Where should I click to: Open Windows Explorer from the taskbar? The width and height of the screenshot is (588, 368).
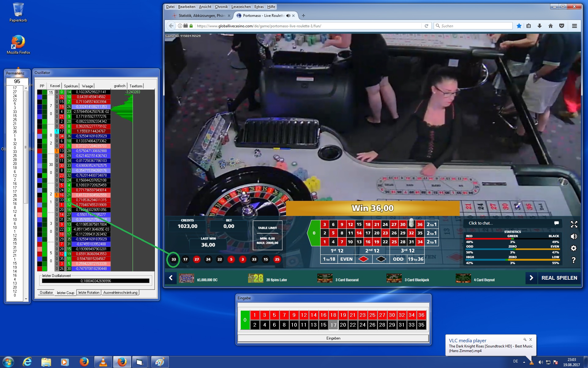coord(46,362)
